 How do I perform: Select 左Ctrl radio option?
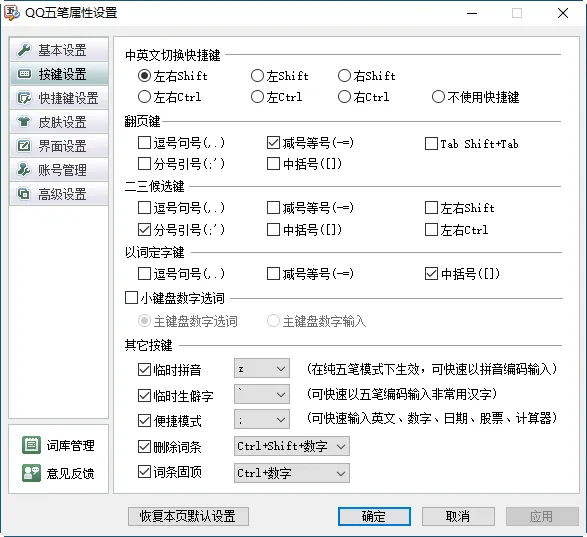coord(258,97)
